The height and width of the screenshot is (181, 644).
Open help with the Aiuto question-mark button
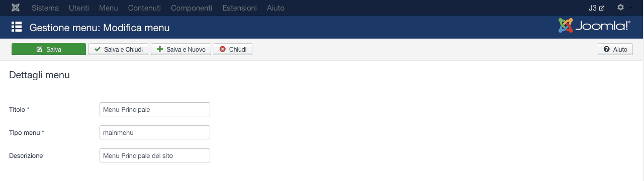click(x=615, y=49)
